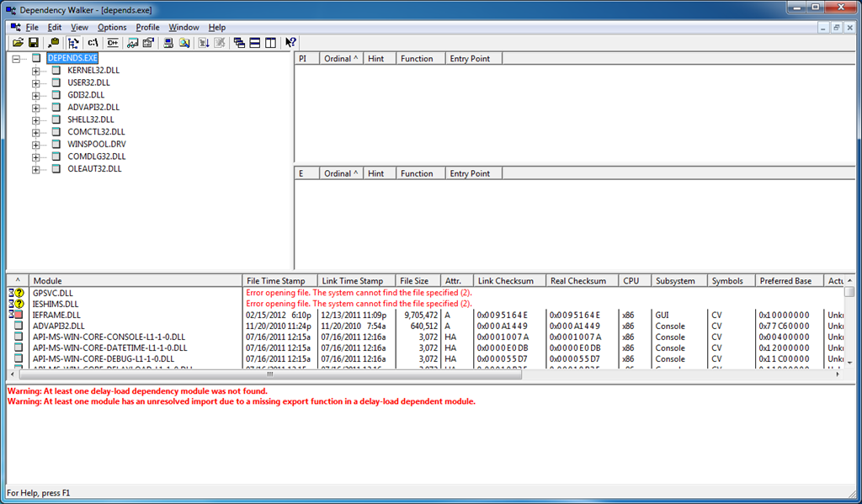The image size is (862, 504).
Task: Sort module list by Link Time Stamp
Action: [356, 281]
